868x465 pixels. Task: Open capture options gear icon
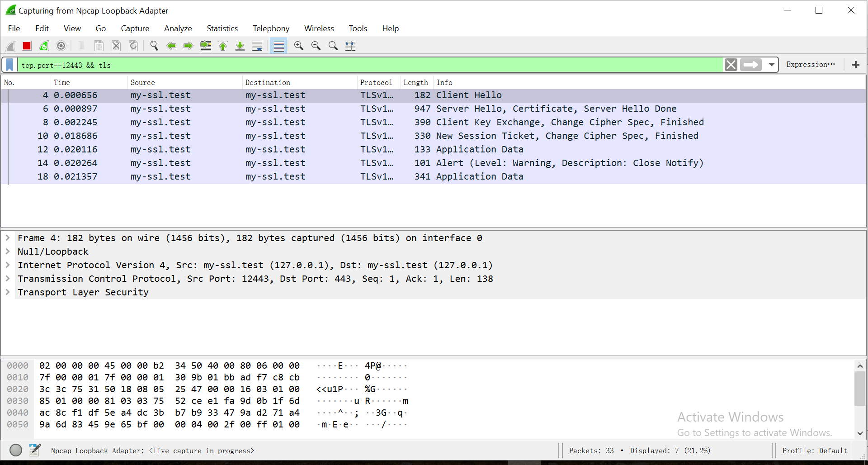tap(61, 46)
